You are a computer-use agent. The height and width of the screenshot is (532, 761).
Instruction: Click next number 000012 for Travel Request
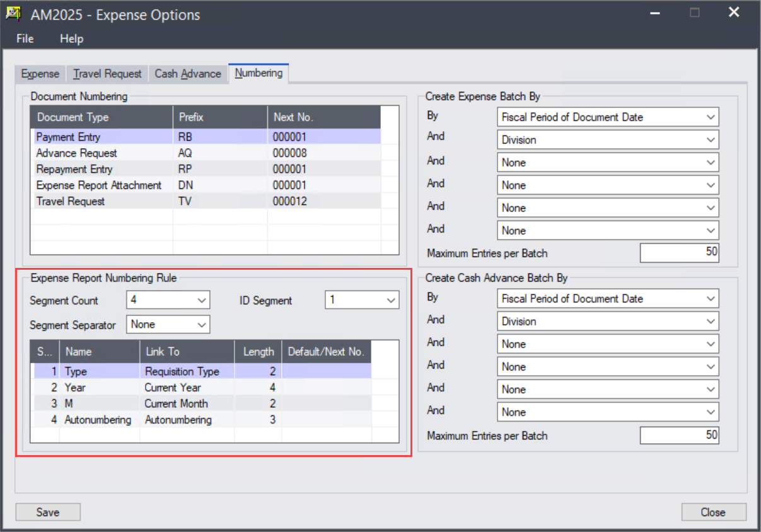pyautogui.click(x=324, y=201)
